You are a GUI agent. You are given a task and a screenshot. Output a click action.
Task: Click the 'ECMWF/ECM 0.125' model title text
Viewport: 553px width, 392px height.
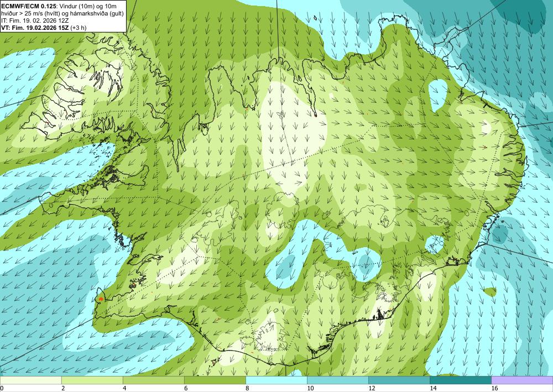click(x=28, y=6)
